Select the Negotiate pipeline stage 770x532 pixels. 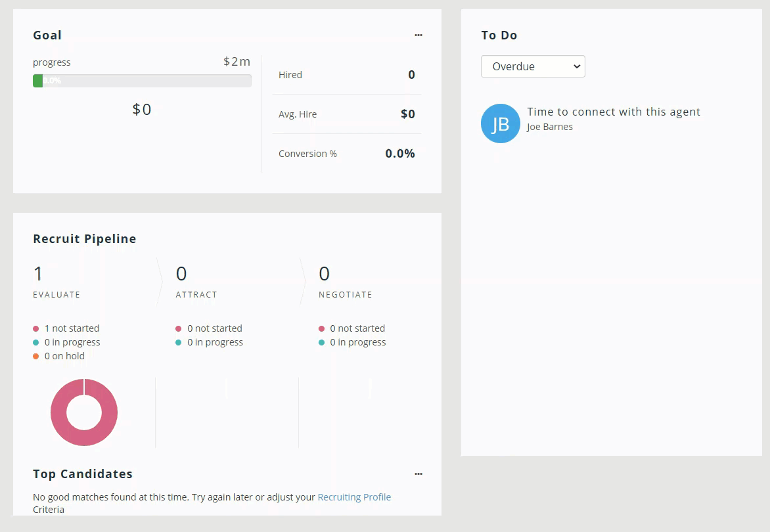(345, 282)
